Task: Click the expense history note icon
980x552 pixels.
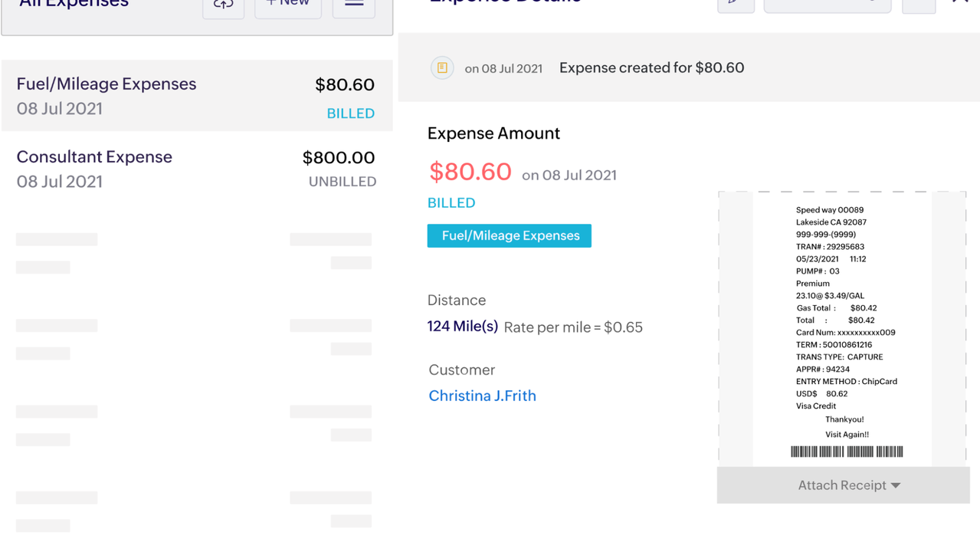Action: tap(442, 68)
